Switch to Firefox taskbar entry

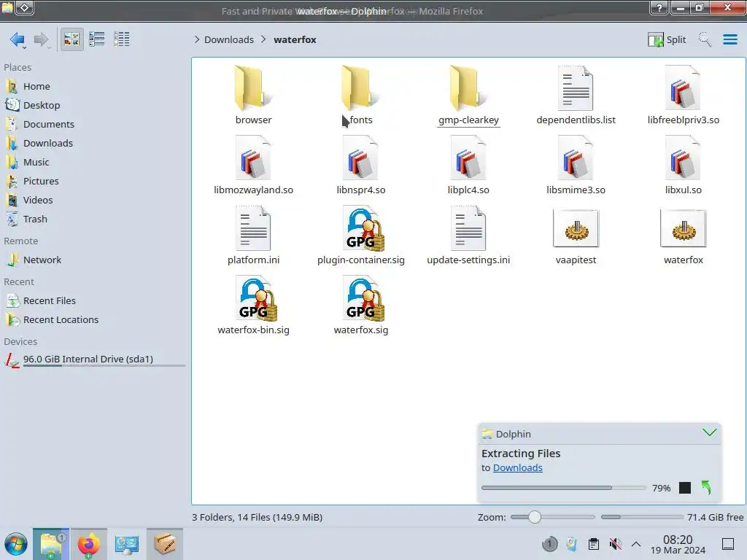88,544
